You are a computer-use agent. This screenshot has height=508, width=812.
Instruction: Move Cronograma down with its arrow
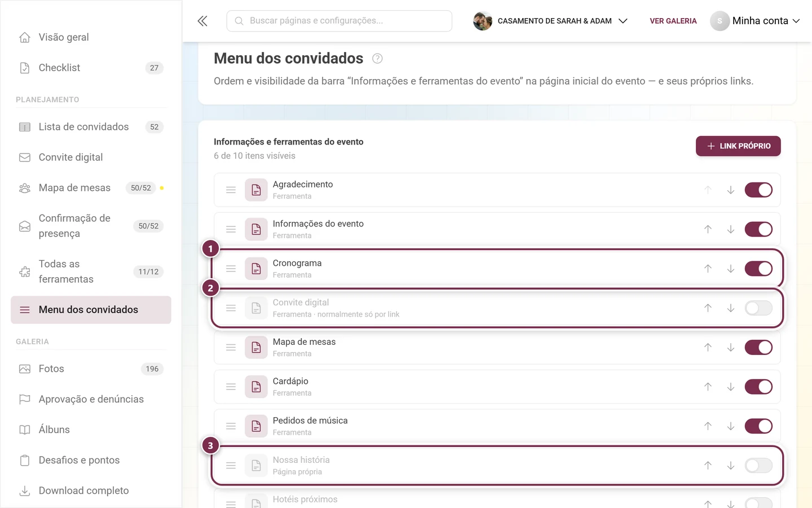(731, 269)
